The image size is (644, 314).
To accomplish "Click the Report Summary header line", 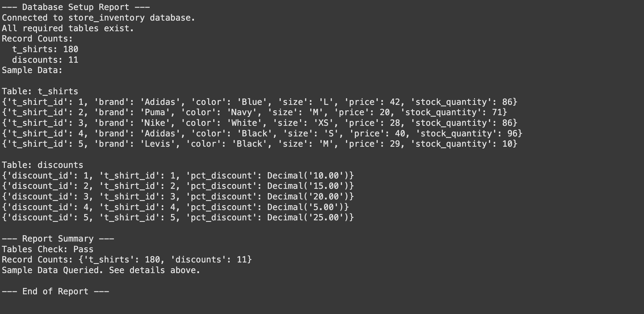I will click(x=58, y=239).
